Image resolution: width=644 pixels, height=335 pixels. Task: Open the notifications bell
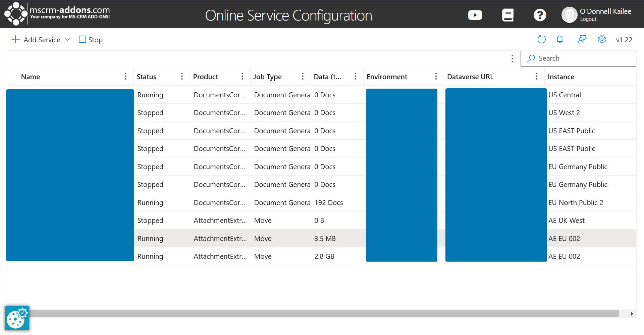tap(560, 40)
